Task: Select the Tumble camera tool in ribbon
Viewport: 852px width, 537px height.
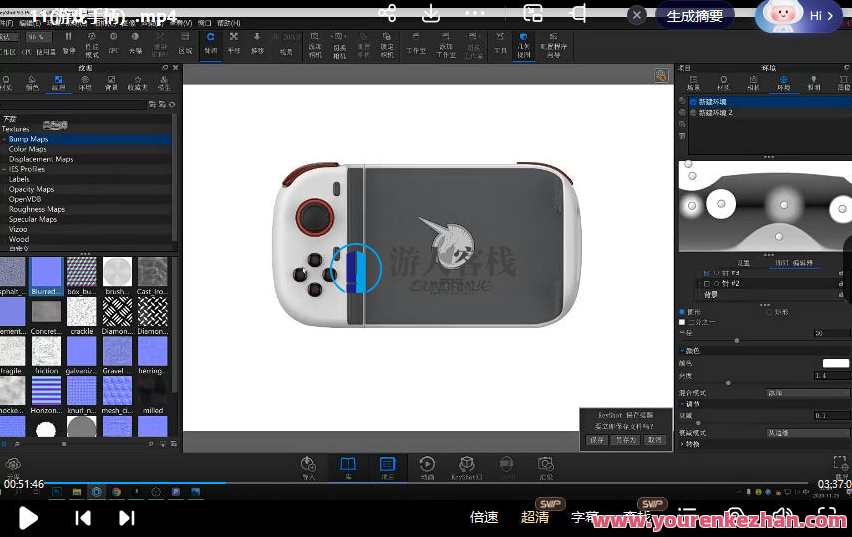Action: 210,41
